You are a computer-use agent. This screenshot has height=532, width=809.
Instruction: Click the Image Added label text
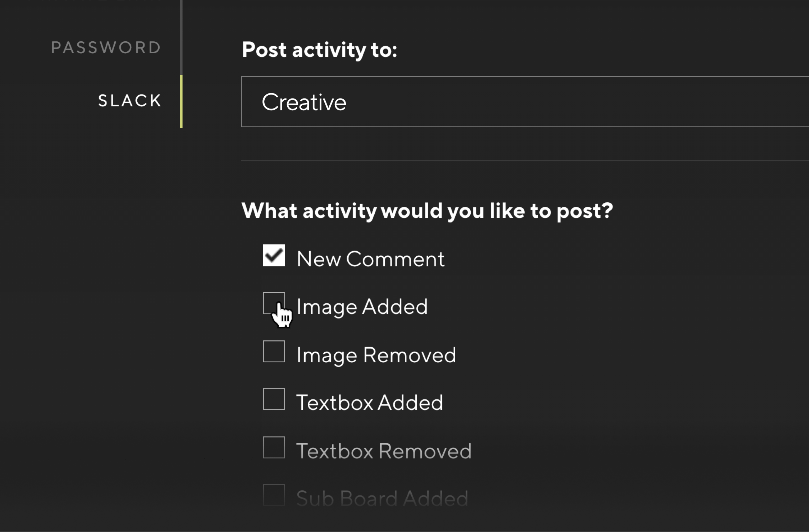coord(362,307)
